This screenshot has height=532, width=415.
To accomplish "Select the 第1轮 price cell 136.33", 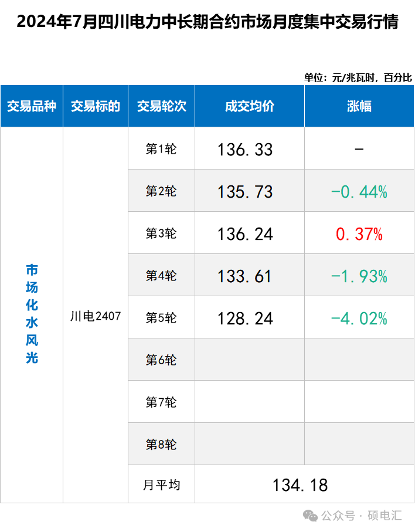I will [245, 150].
